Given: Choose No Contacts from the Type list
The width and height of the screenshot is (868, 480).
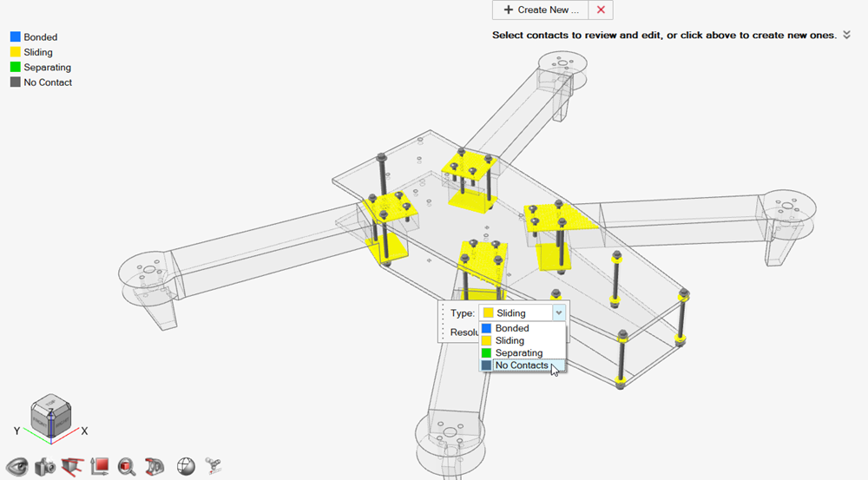Looking at the screenshot, I should click(523, 365).
